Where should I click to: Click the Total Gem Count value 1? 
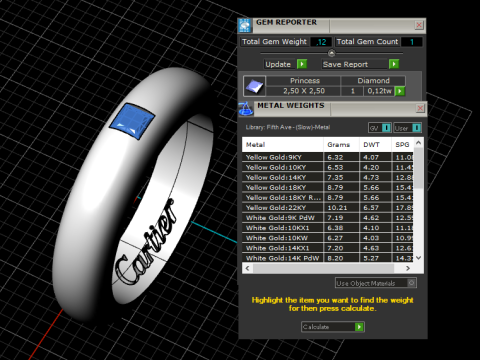[x=412, y=42]
